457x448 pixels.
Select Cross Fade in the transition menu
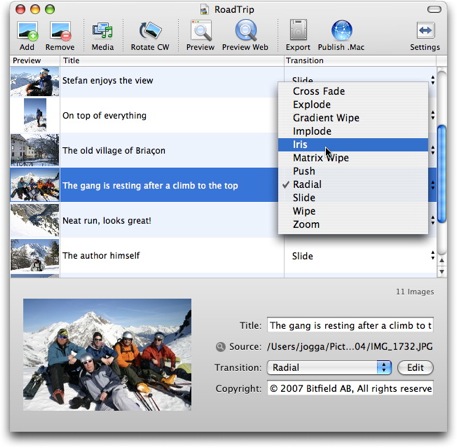353,91
